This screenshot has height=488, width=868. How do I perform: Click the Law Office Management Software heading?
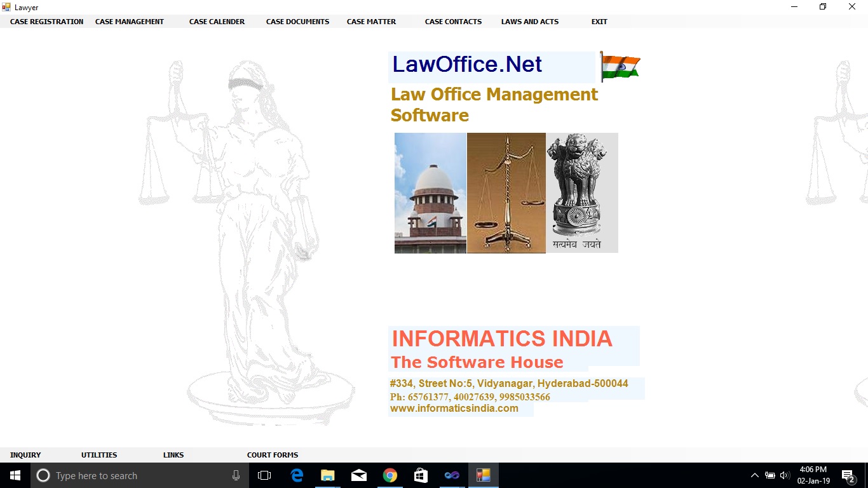click(494, 105)
